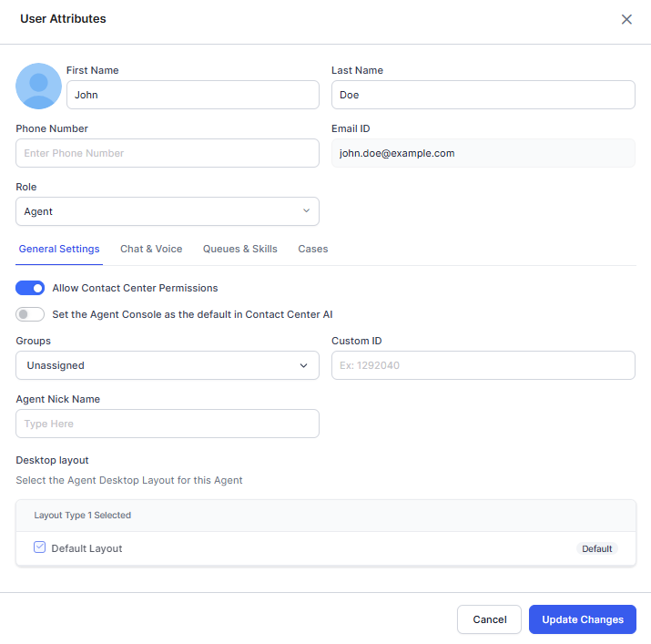Open the Role dropdown
Screen dimensions: 651x644
[168, 211]
